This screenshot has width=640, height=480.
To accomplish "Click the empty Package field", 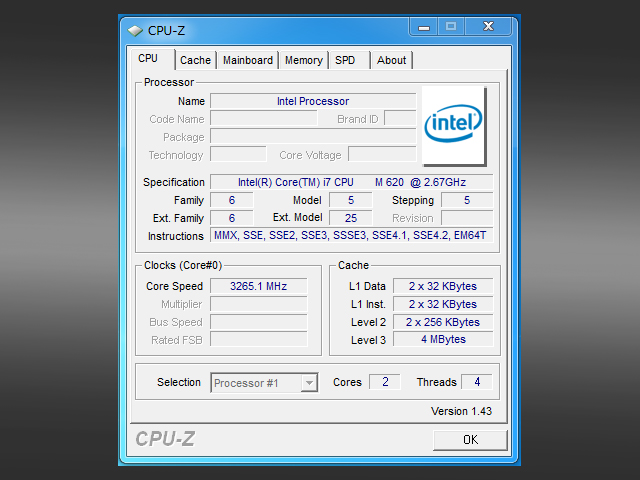I will pyautogui.click(x=313, y=137).
